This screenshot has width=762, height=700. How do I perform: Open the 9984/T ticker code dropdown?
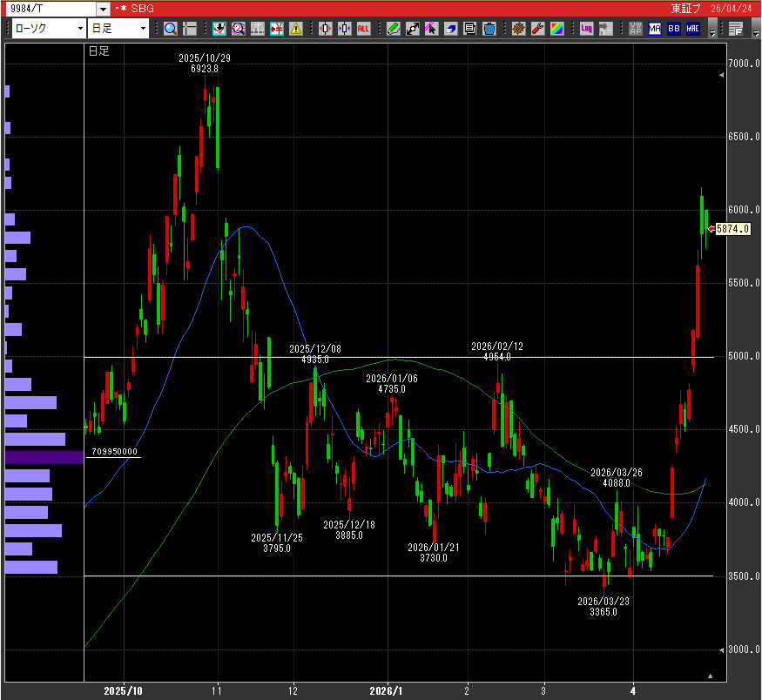pyautogui.click(x=103, y=10)
